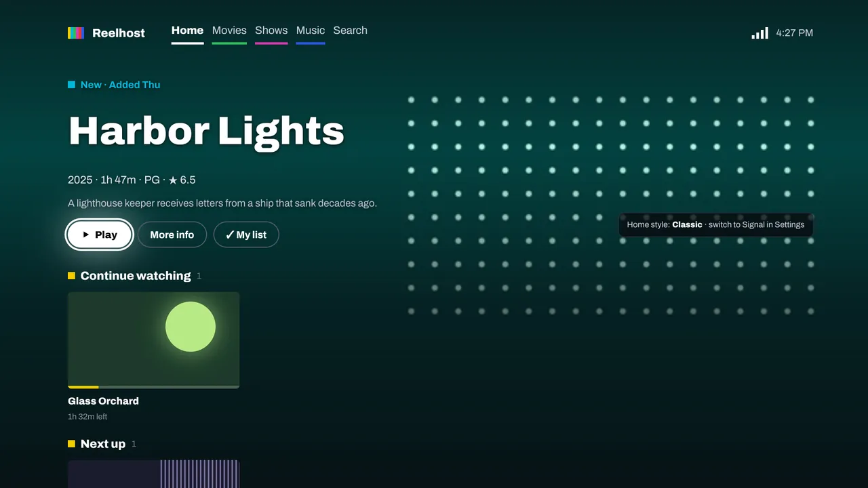Toggle the My list checkmark button

[246, 235]
